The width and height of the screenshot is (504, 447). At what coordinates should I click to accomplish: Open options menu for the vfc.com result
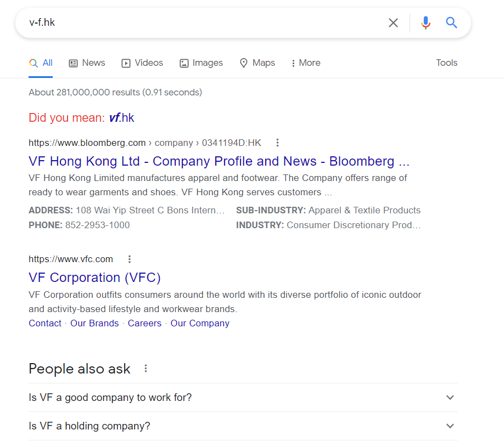[130, 259]
